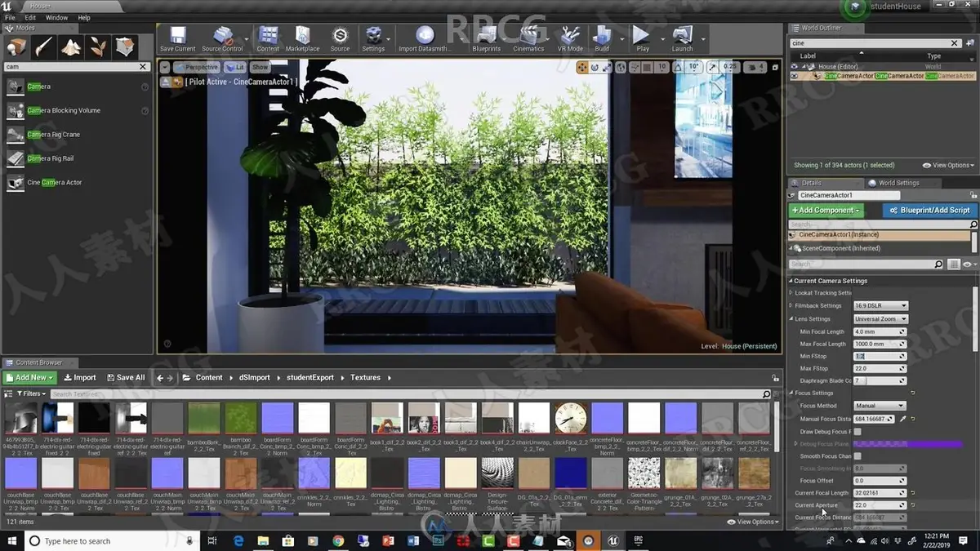980x551 pixels.
Task: Open the File menu
Action: (11, 17)
